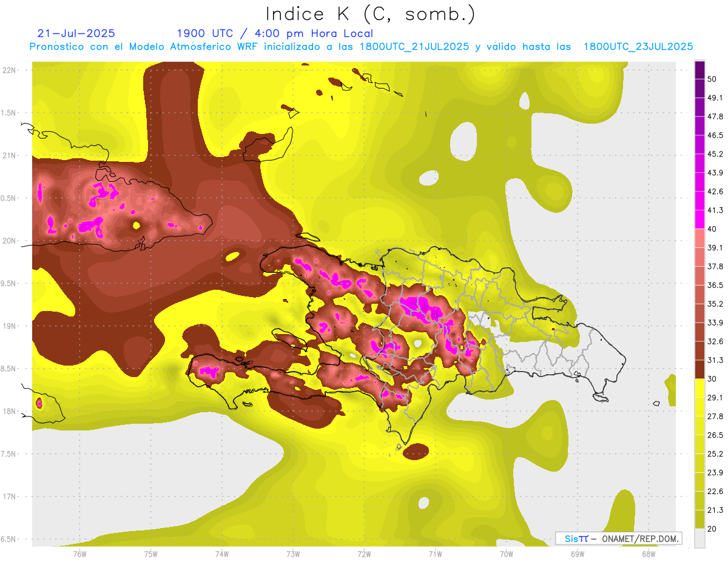Pick the light gray swatch below 20
This screenshot has width=728, height=562.
[x=700, y=538]
